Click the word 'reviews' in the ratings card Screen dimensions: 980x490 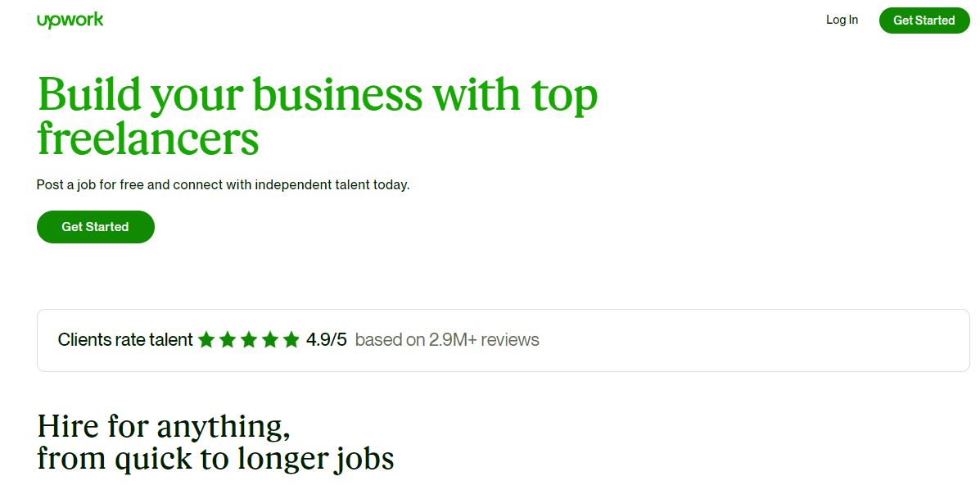pyautogui.click(x=510, y=340)
